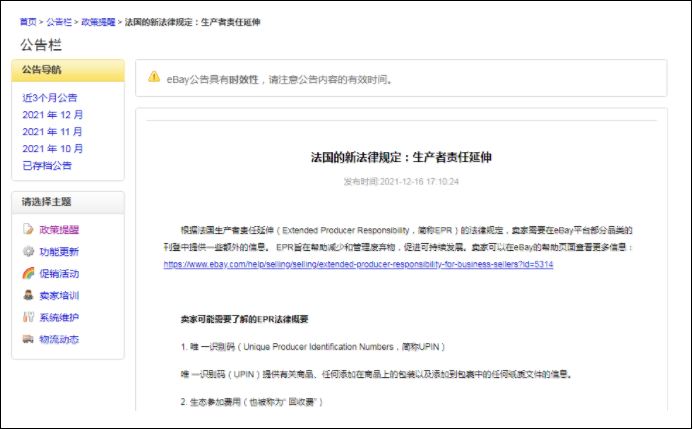
Task: Click the 物流动态 truck icon
Action: tap(28, 340)
